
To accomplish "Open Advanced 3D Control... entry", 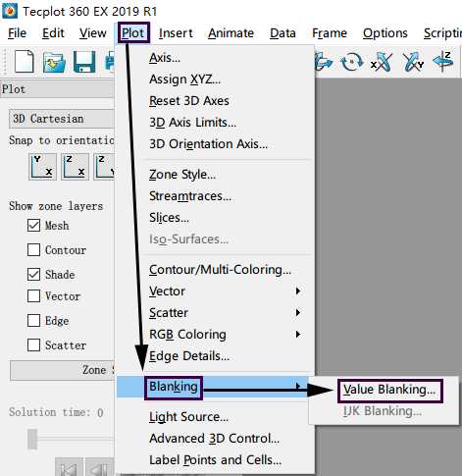I will point(216,439).
